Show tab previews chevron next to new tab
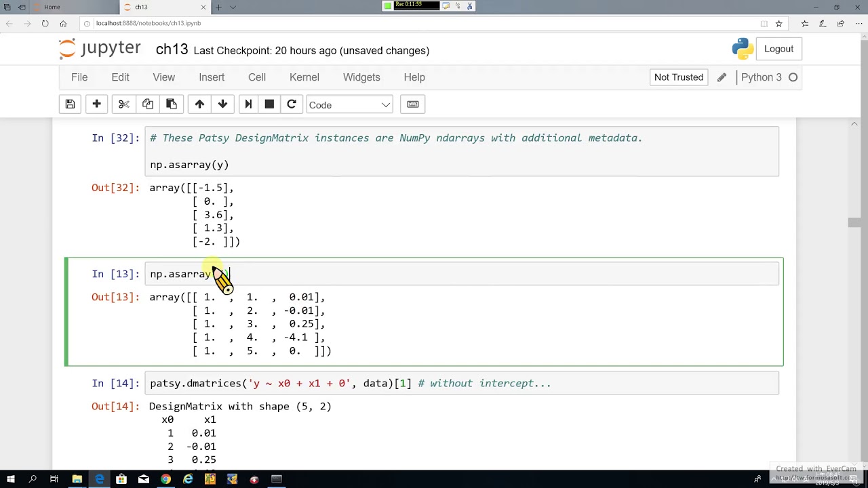The width and height of the screenshot is (868, 488). tap(233, 7)
